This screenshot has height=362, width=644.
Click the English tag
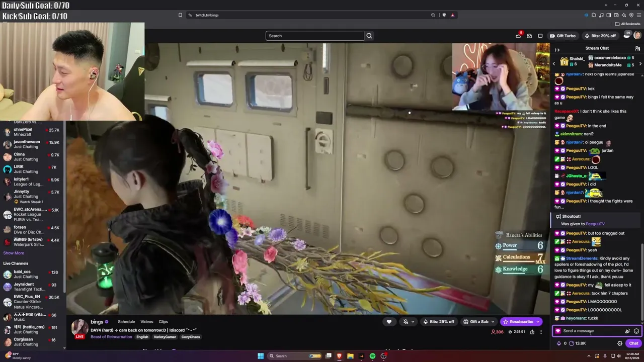click(x=142, y=337)
